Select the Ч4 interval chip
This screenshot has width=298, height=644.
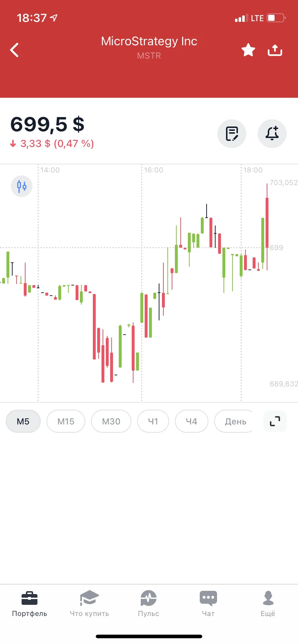(191, 421)
